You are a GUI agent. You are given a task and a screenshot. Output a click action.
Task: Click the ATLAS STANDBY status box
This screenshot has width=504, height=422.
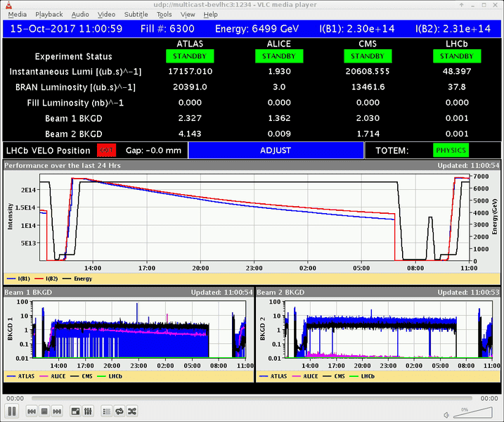point(190,56)
